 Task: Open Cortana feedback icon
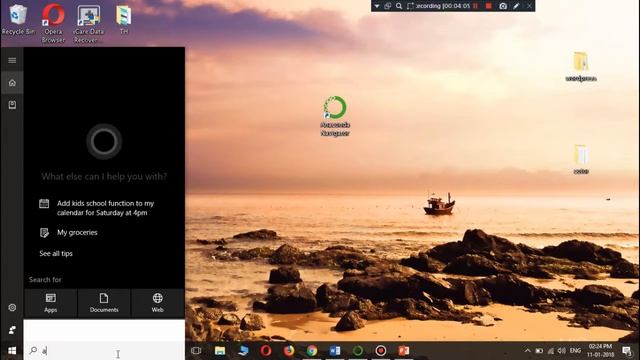pos(12,329)
